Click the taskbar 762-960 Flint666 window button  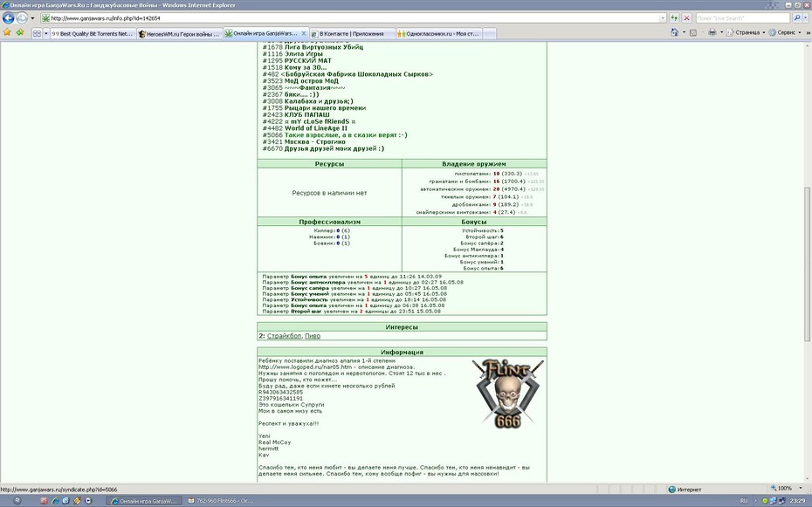221,501
